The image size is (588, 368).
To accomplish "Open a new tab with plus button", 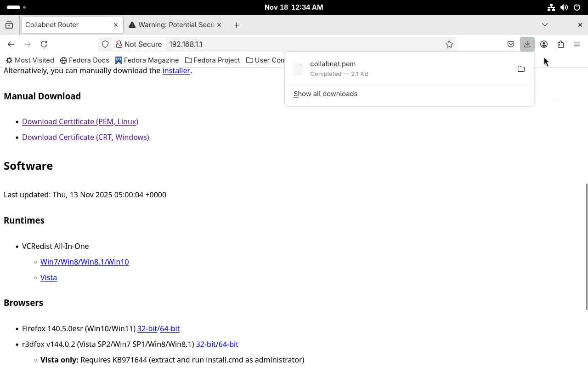I will [236, 25].
